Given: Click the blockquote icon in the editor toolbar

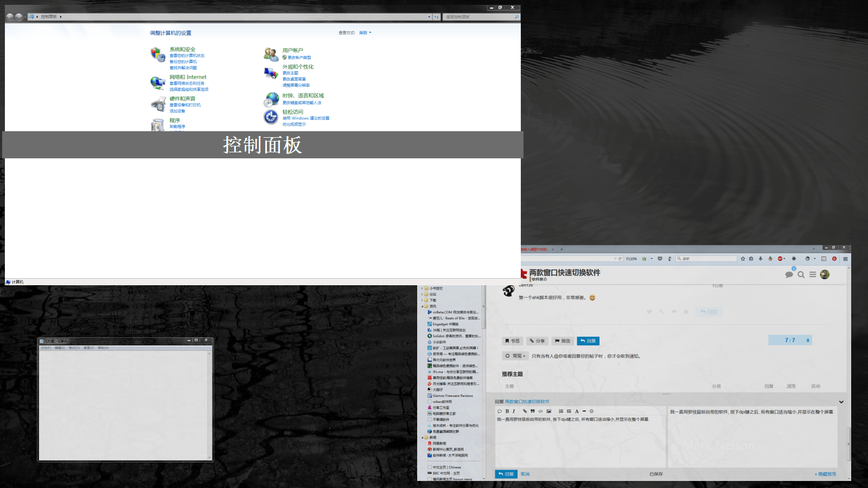Looking at the screenshot, I should 533,412.
